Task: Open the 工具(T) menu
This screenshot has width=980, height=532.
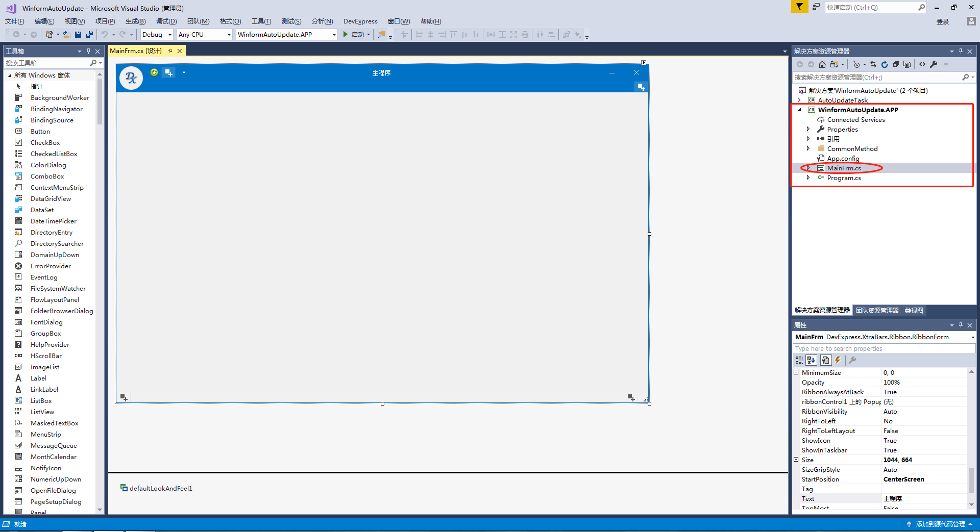Action: (x=261, y=21)
